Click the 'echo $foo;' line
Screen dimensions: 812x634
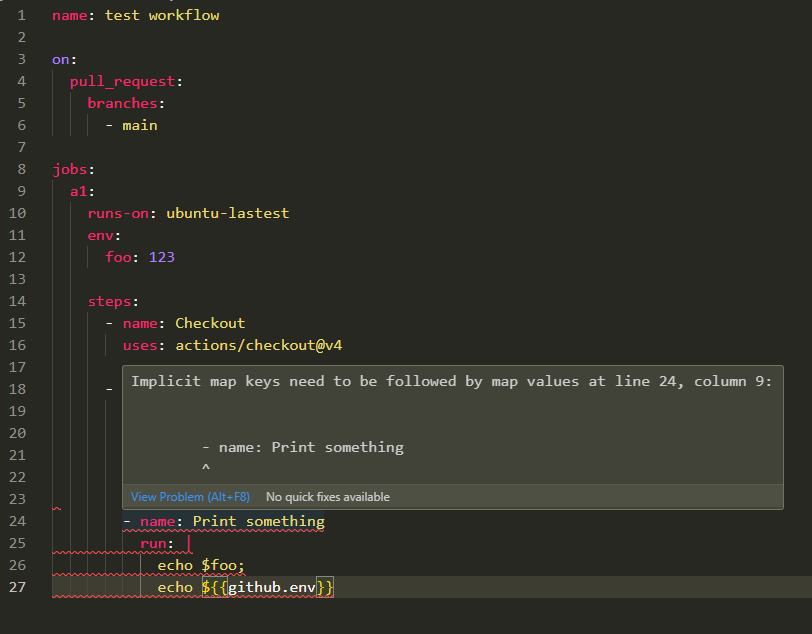click(201, 565)
